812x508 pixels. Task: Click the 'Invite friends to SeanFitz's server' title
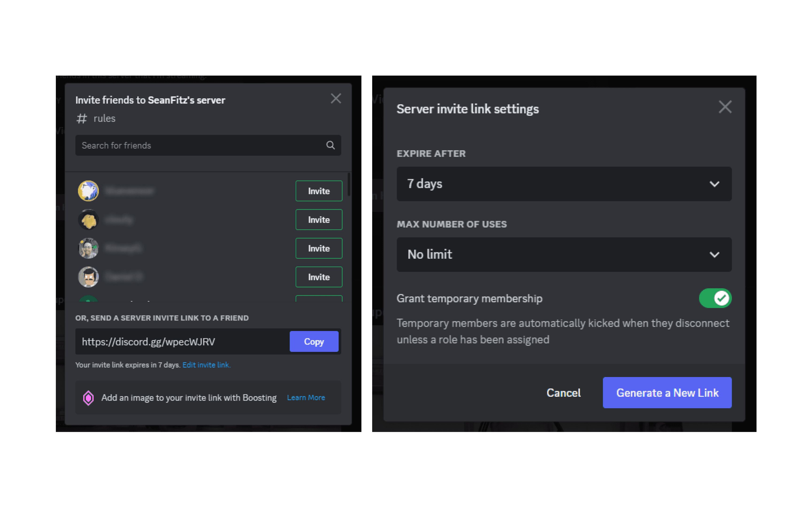(150, 100)
